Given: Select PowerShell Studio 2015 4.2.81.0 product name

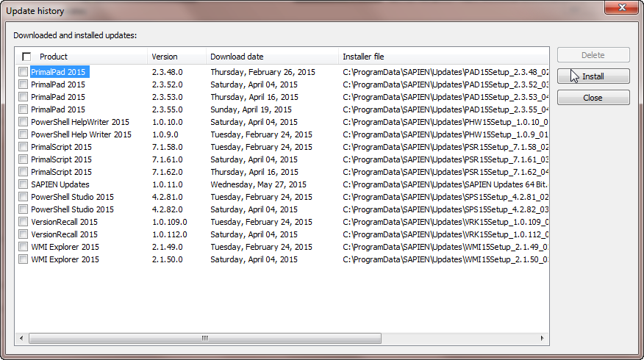Looking at the screenshot, I should 72,197.
